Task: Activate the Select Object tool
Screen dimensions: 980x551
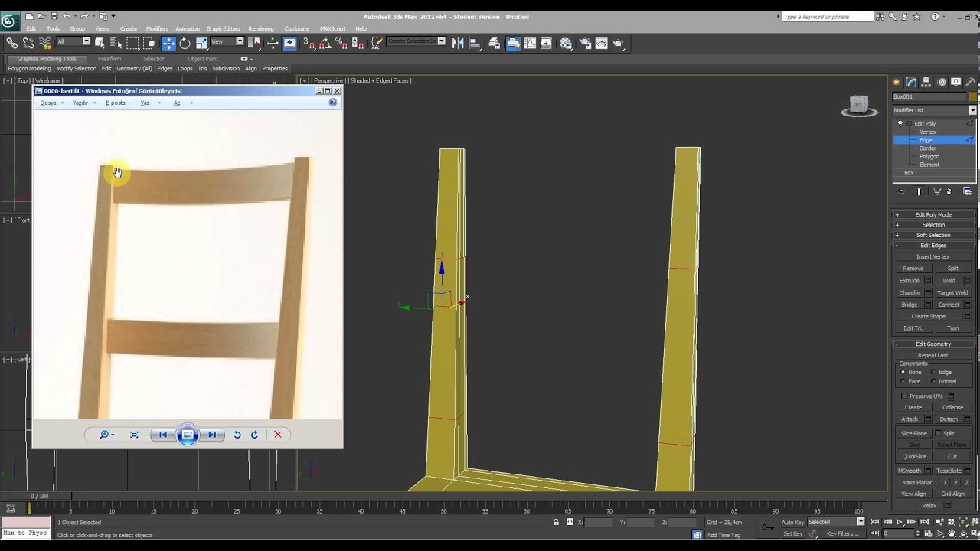Action: pos(100,43)
